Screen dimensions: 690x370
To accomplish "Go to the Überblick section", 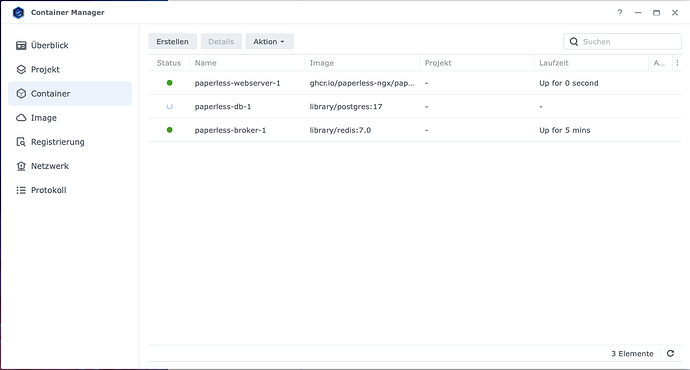I will [70, 45].
